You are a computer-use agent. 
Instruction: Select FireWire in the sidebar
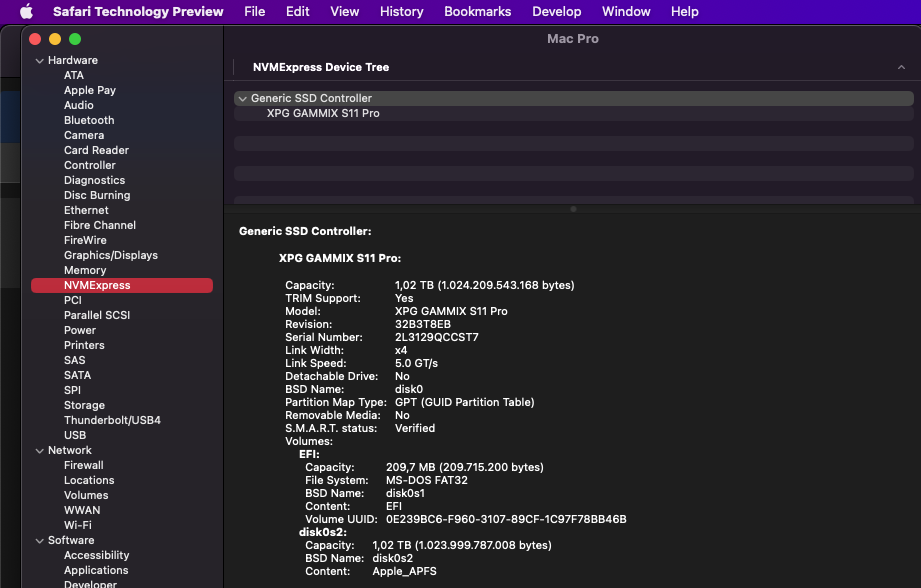coord(85,240)
